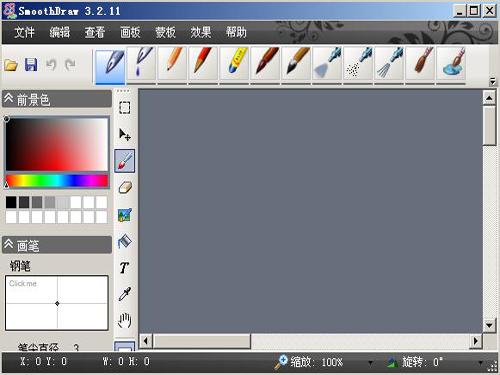500x375 pixels.
Task: Click the vertical scrollbar down arrow
Action: point(489,325)
